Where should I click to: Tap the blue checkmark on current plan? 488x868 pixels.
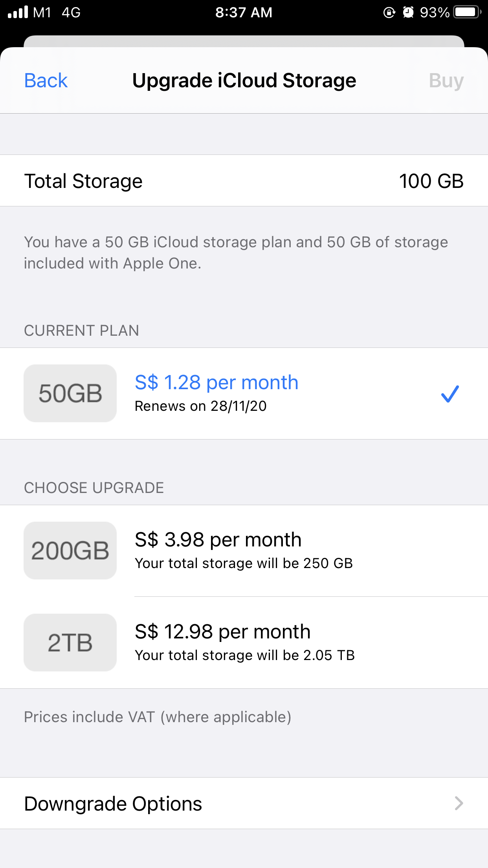coord(450,394)
